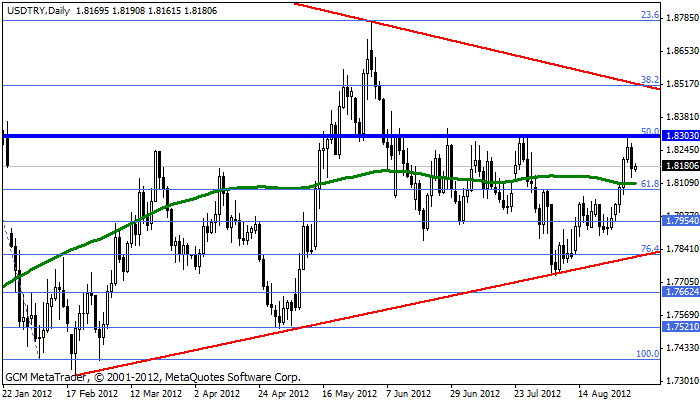Select the 23.6 Fibonacci level label
The height and width of the screenshot is (402, 700).
point(650,15)
